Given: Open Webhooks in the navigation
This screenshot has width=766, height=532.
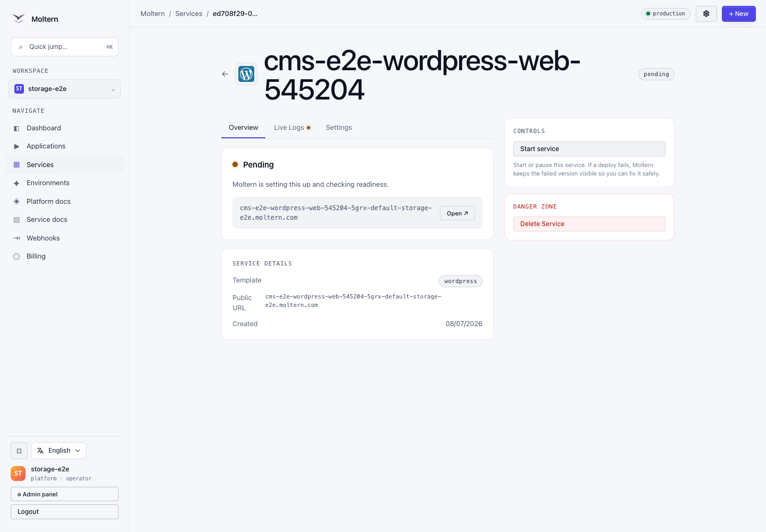Looking at the screenshot, I should click(64, 238).
